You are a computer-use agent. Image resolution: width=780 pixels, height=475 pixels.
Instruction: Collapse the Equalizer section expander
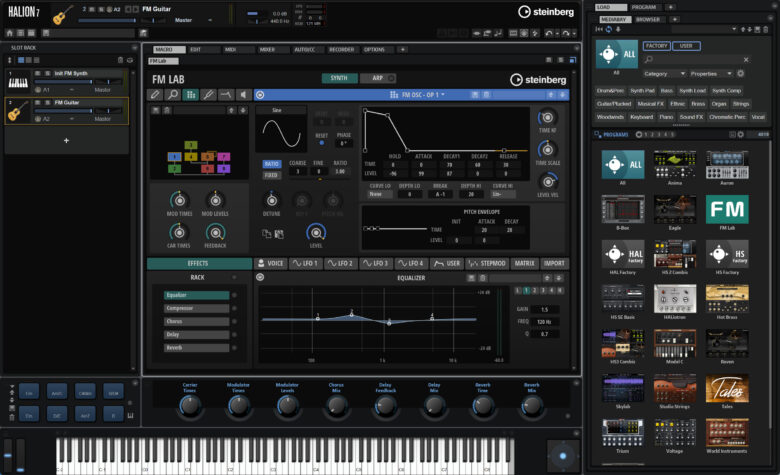(x=260, y=277)
